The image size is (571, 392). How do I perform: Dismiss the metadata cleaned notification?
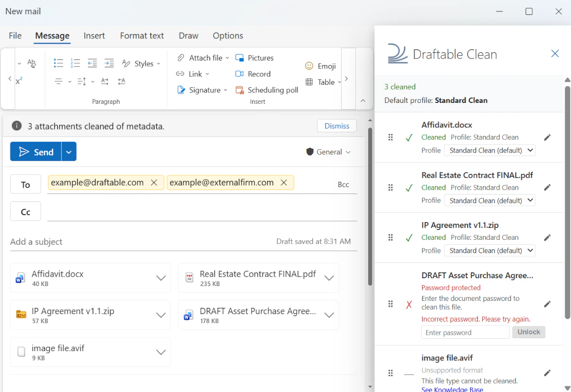(x=337, y=126)
